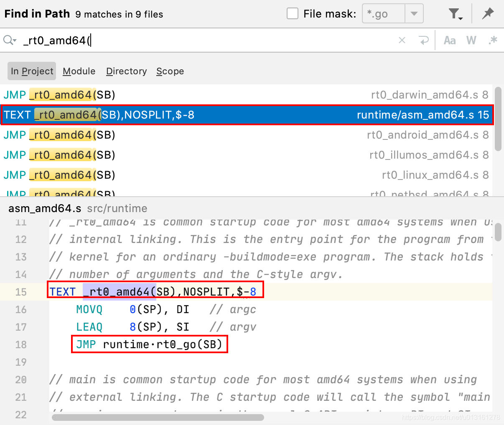Pin the Find in Path window
Image resolution: width=504 pixels, height=425 pixels.
pos(488,14)
